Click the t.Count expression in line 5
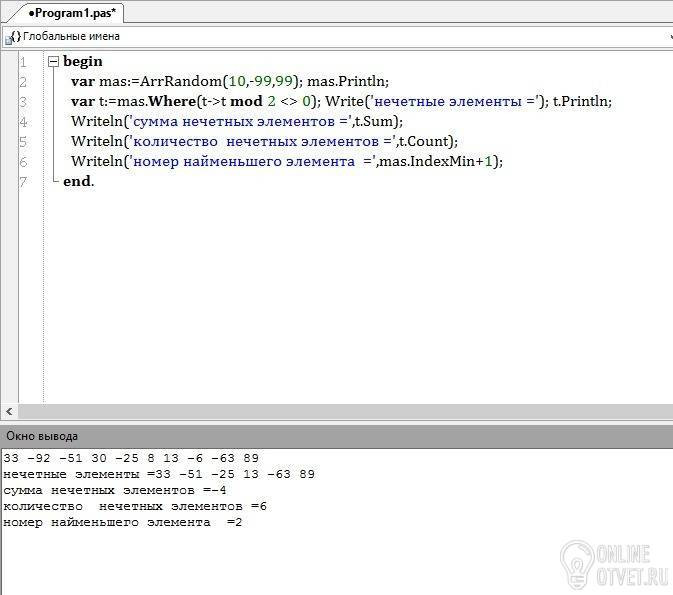The image size is (673, 595). [427, 141]
